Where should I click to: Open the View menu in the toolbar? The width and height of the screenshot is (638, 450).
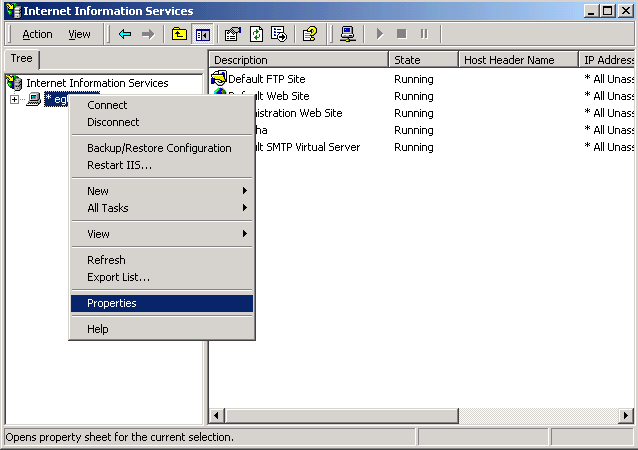click(79, 34)
